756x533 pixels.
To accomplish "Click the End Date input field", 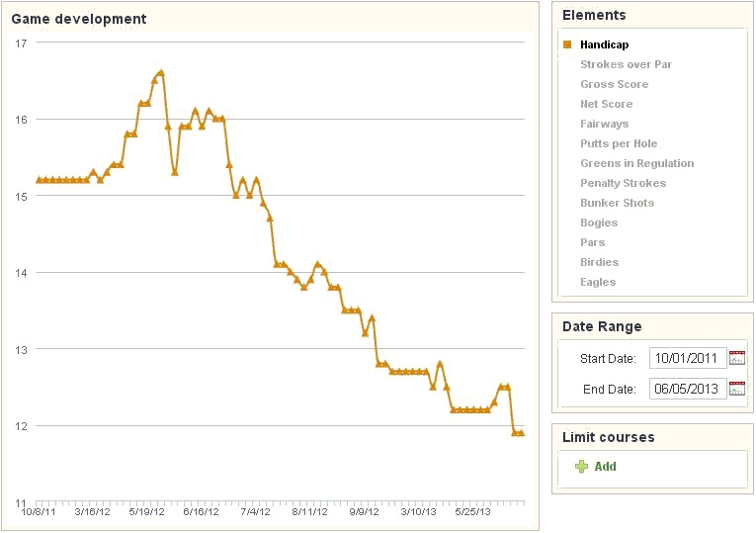I will click(687, 389).
